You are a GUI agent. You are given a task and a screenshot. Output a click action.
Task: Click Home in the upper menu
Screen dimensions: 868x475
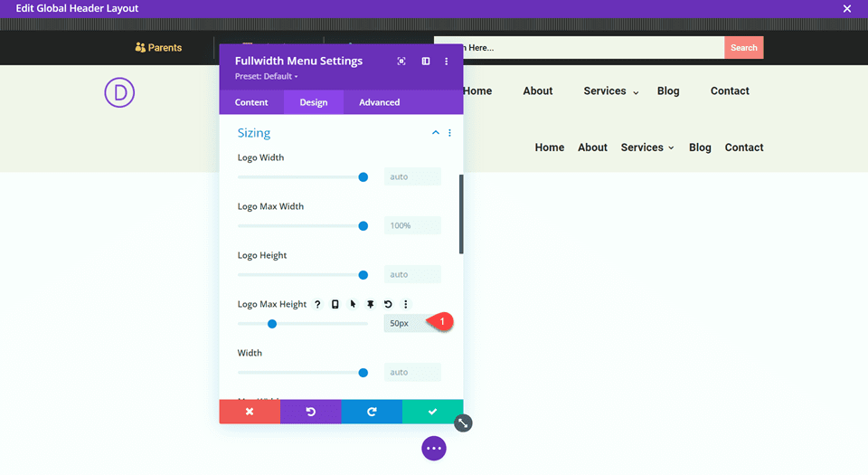[x=477, y=90]
